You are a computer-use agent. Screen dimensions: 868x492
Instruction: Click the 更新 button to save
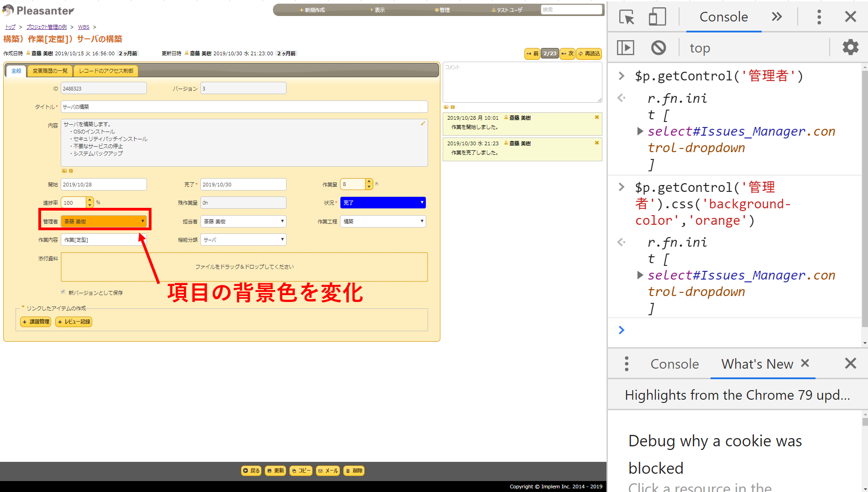pyautogui.click(x=275, y=471)
